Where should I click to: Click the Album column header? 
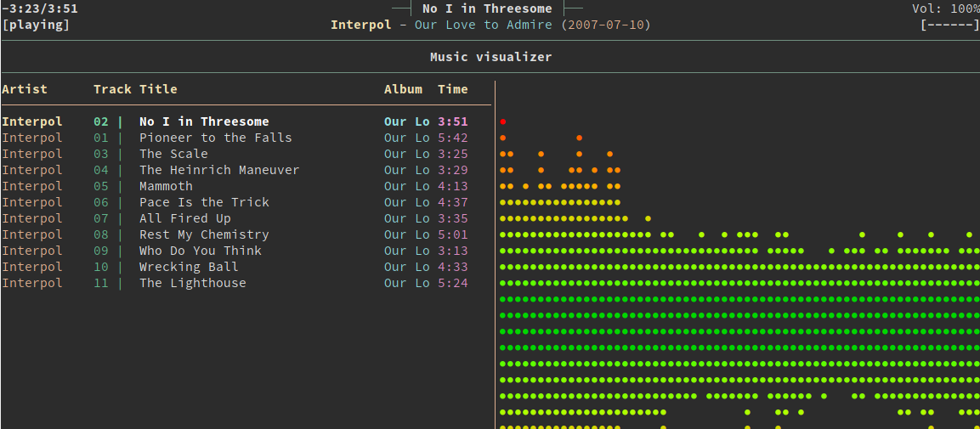pos(403,89)
